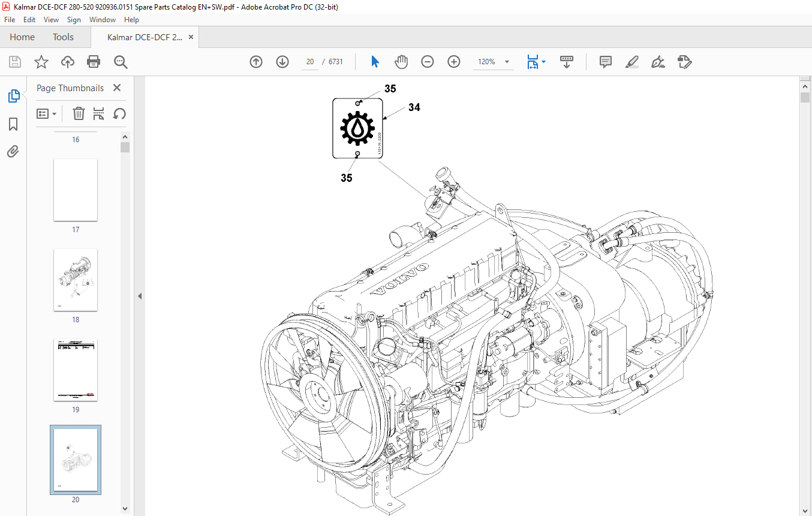Close the Kalmar document tab
Screen dimensions: 812x516
191,37
